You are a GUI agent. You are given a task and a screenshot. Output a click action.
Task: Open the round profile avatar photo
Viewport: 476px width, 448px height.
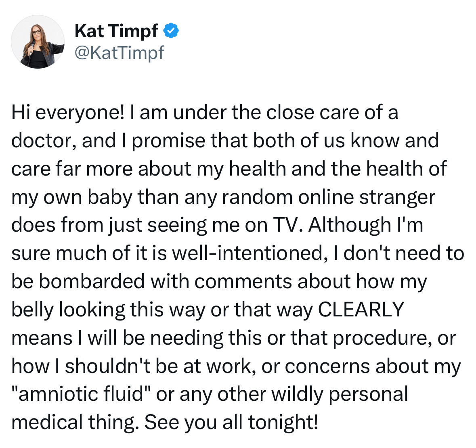[x=38, y=42]
